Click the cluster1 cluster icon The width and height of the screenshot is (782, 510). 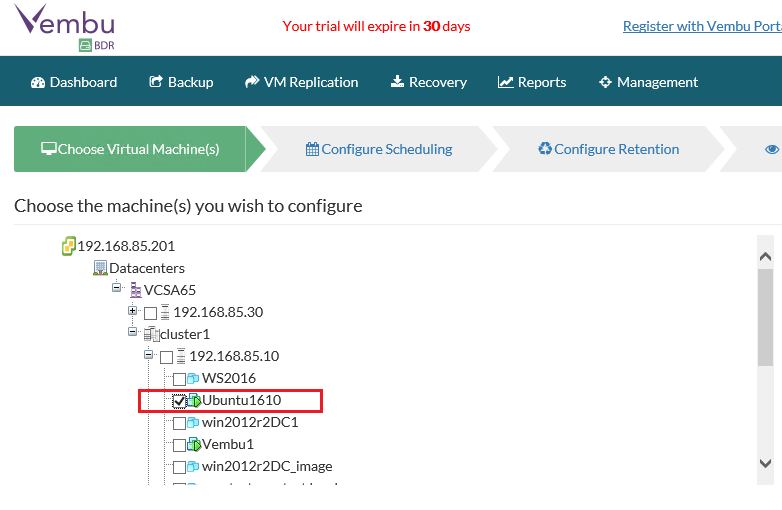(150, 334)
